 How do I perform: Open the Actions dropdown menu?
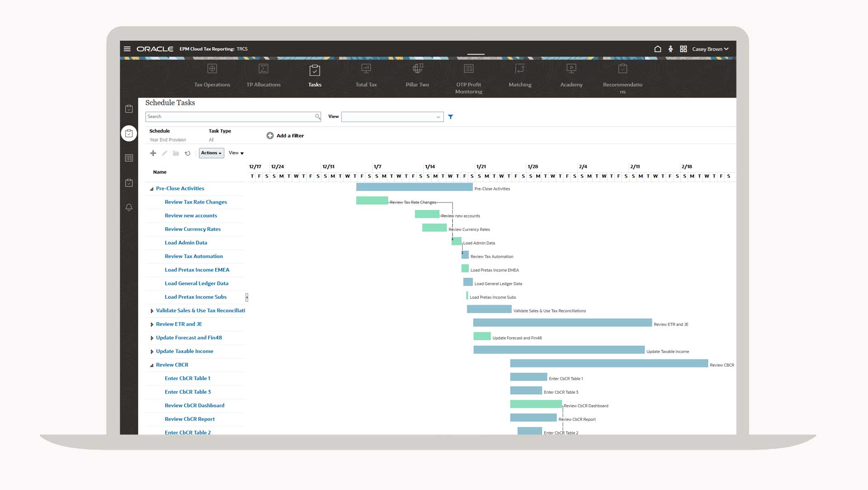tap(211, 153)
